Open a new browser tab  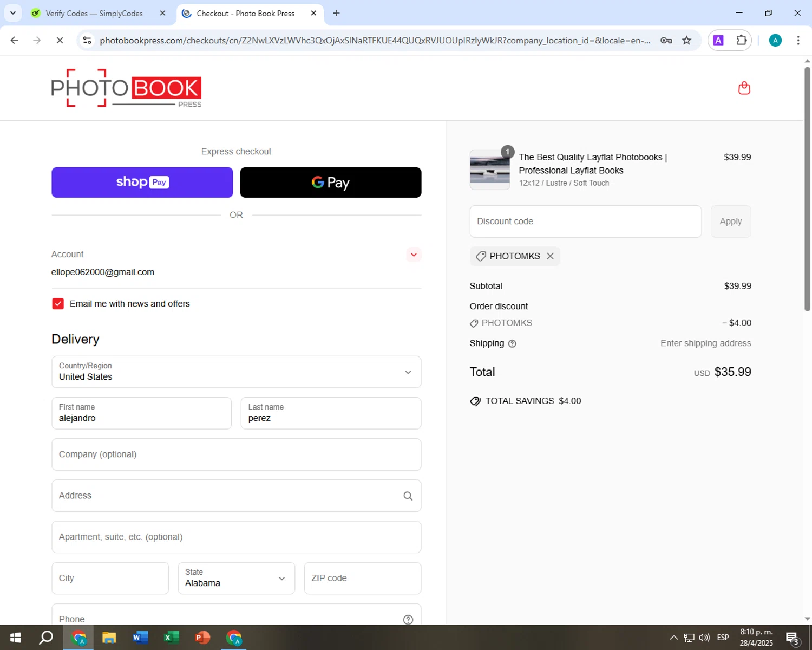pos(336,13)
